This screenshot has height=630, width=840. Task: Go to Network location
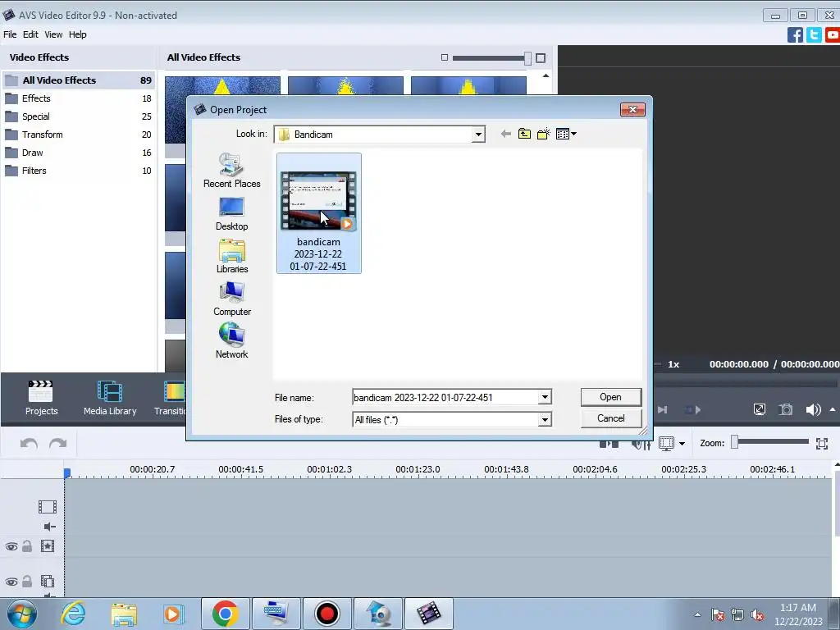231,341
